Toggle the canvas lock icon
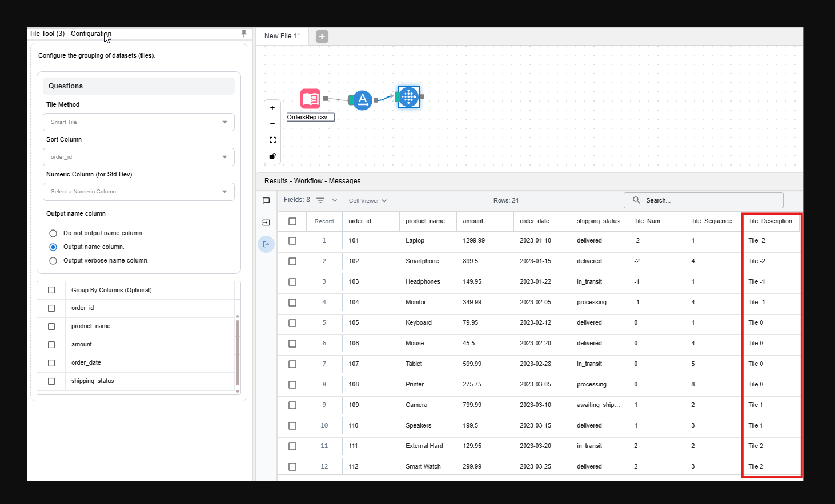The image size is (835, 504). pyautogui.click(x=272, y=156)
